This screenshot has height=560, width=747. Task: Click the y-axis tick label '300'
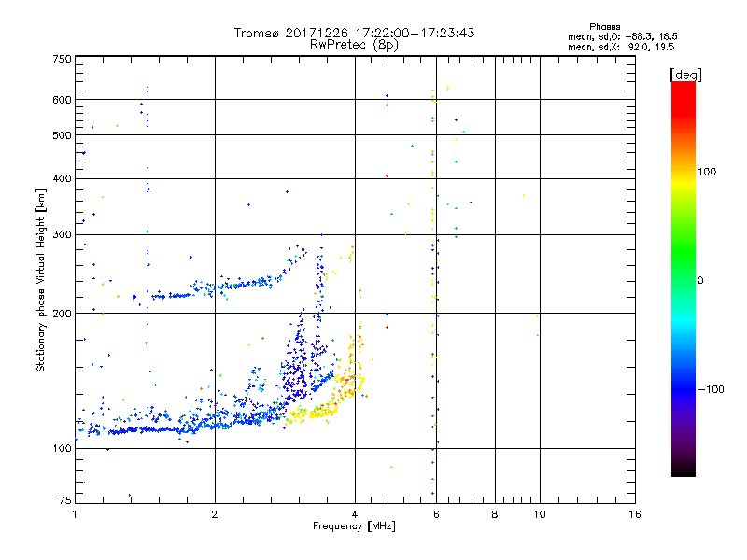(62, 235)
